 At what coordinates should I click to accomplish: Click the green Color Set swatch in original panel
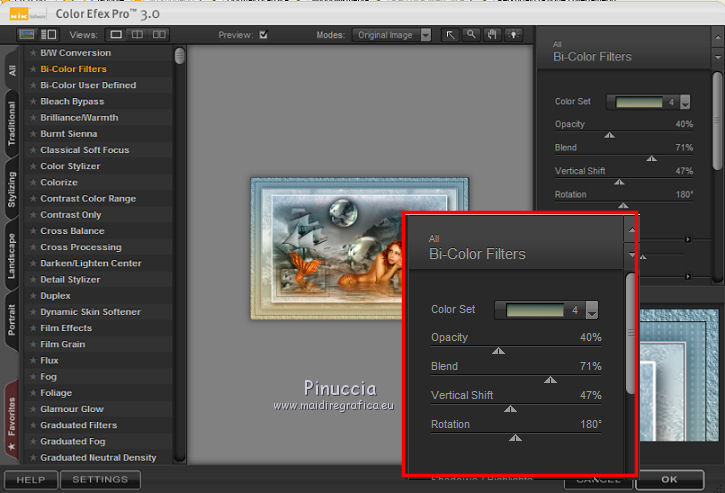point(639,102)
